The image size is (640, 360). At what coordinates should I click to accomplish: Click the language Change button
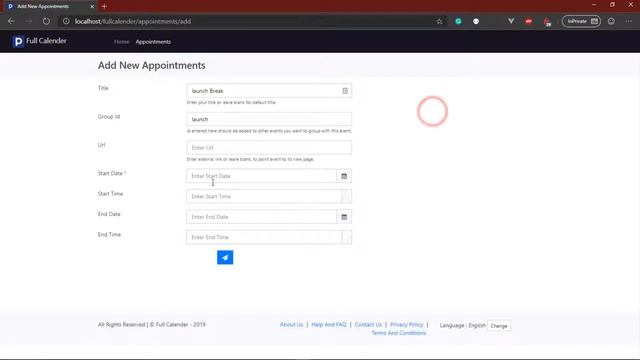tap(499, 326)
